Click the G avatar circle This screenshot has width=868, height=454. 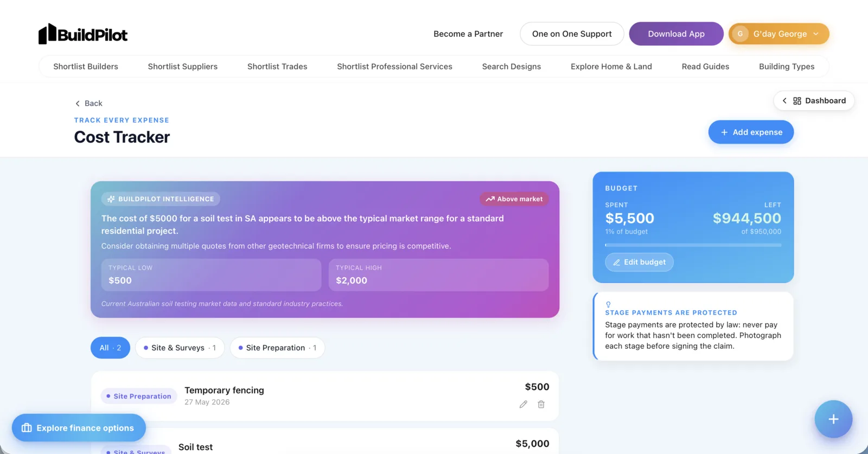740,34
